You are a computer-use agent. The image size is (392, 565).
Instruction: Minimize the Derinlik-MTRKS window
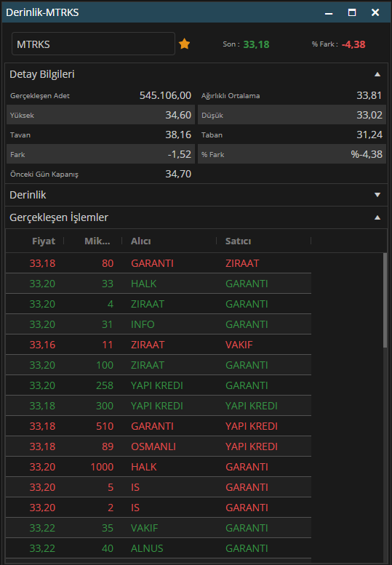[329, 12]
